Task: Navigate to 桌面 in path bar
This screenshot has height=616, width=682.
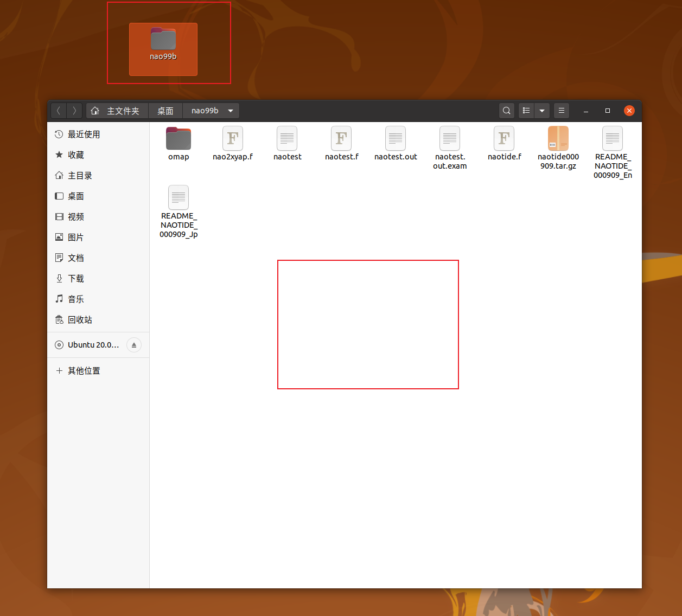Action: (165, 111)
